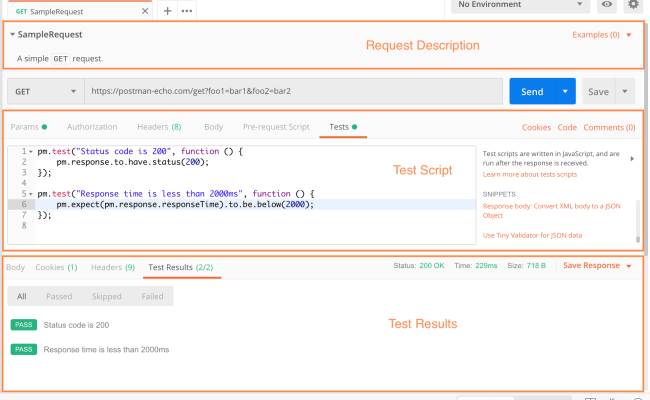Viewport: 650px width, 400px height.
Task: Click 'Response time is less than 2000ms' result
Action: click(x=106, y=349)
